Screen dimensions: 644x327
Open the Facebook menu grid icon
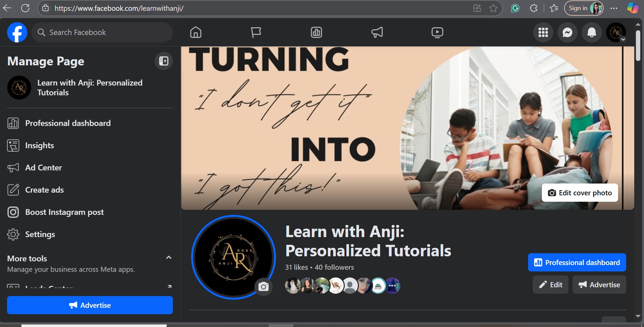pyautogui.click(x=543, y=32)
